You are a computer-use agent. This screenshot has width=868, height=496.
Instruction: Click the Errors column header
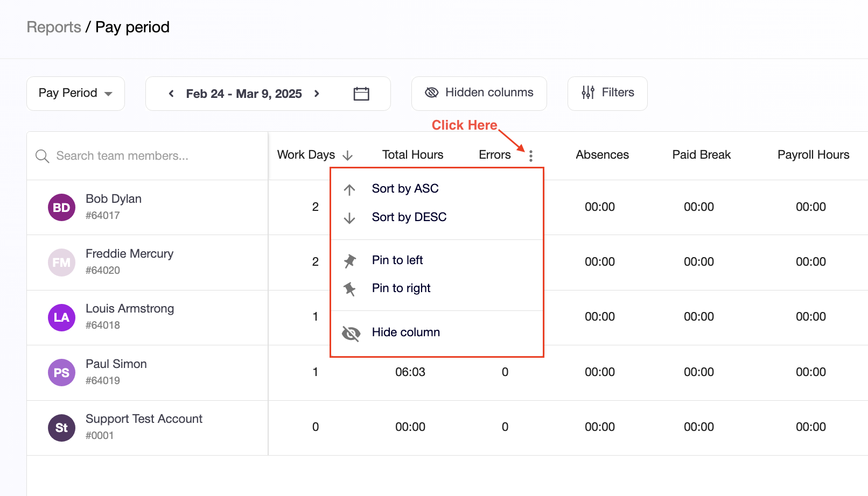tap(495, 155)
